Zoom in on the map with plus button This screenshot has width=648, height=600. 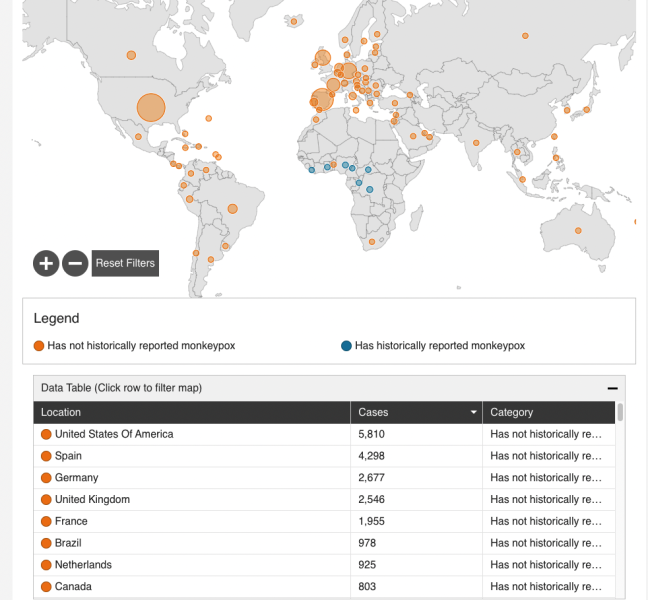(x=46, y=263)
